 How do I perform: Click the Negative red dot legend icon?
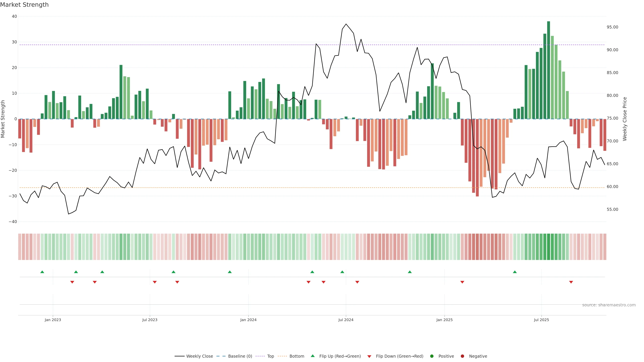click(x=462, y=356)
